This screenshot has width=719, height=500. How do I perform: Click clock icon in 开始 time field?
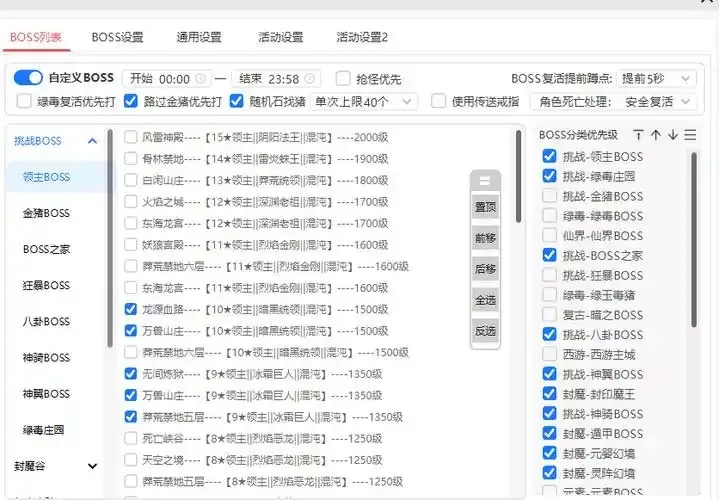pyautogui.click(x=200, y=79)
